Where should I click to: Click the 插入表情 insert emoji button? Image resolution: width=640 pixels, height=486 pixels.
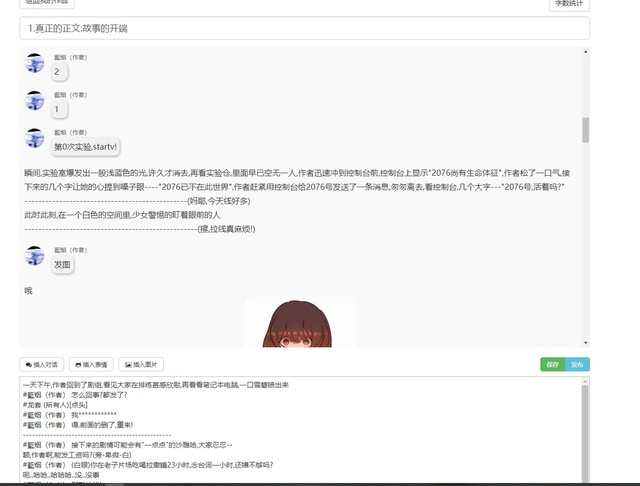[x=93, y=365]
